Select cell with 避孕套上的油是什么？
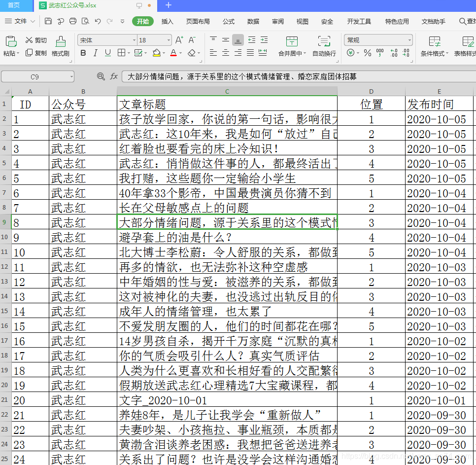Viewport: 476px width, 465px height. tap(227, 237)
